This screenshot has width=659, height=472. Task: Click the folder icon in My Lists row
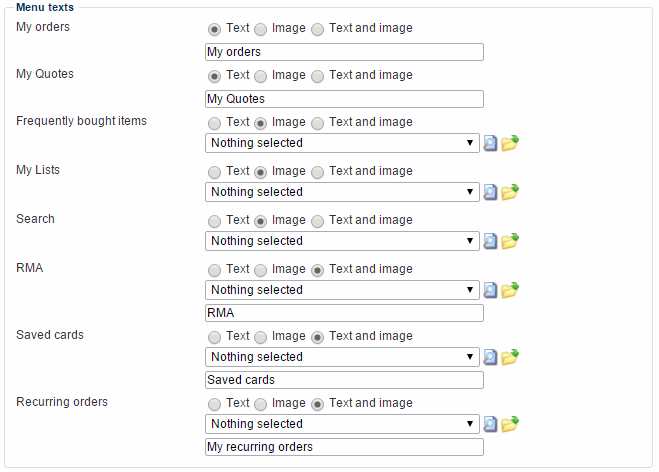click(x=510, y=192)
